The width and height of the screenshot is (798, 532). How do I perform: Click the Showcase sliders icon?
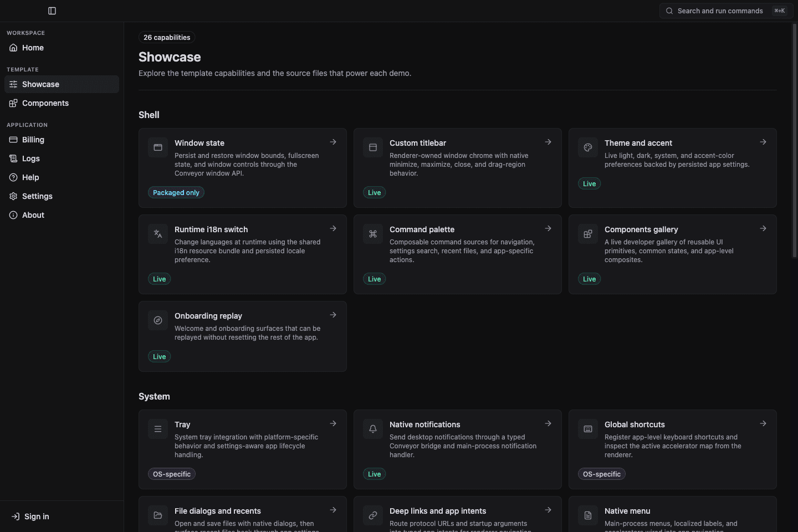13,84
